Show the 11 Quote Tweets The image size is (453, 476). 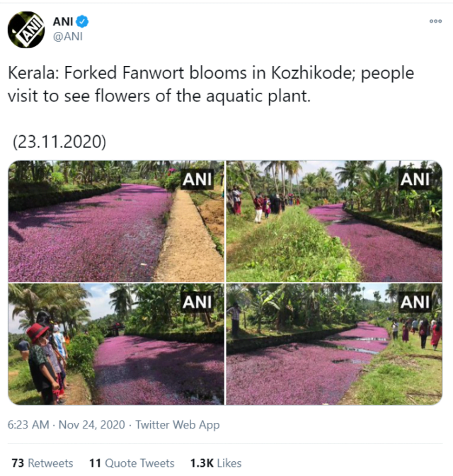coord(132,463)
